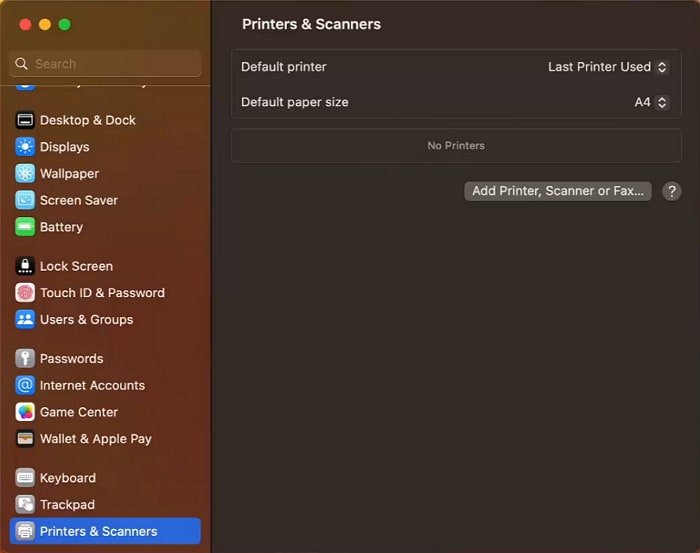Click the No Printers list area
700x553 pixels.
[456, 146]
